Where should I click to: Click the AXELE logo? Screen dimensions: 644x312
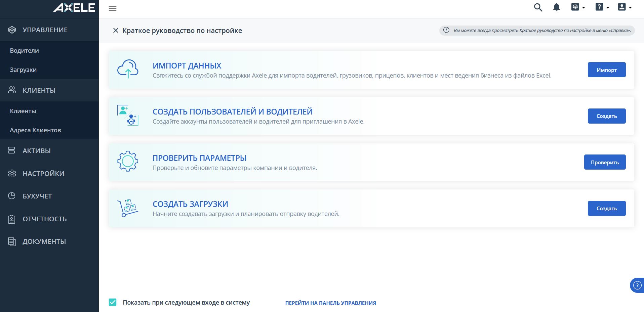(74, 8)
